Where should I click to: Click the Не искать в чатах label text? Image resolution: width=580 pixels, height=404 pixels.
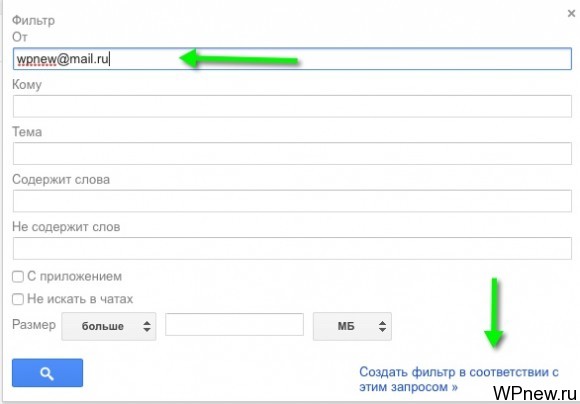click(80, 299)
